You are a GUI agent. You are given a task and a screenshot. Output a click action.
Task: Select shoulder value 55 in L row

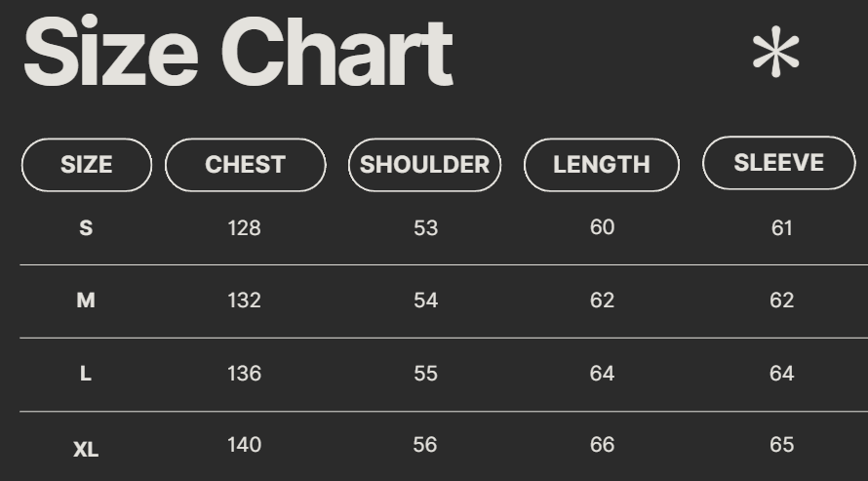425,374
